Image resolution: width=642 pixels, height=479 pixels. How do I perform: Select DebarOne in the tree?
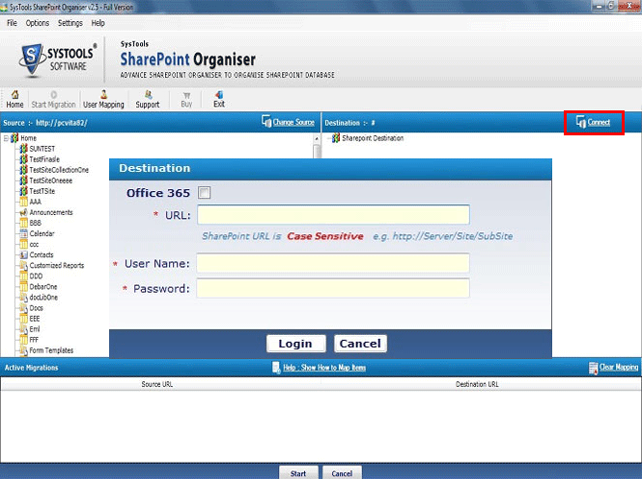43,287
